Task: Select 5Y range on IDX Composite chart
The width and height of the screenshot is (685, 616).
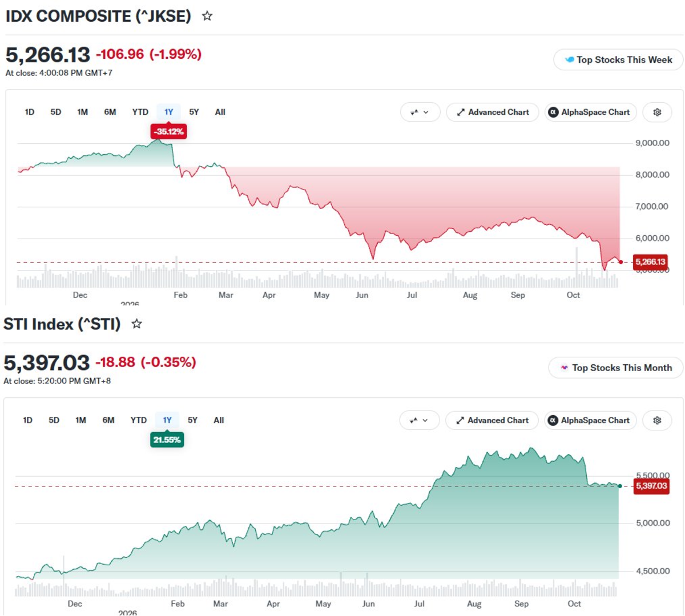Action: [194, 112]
